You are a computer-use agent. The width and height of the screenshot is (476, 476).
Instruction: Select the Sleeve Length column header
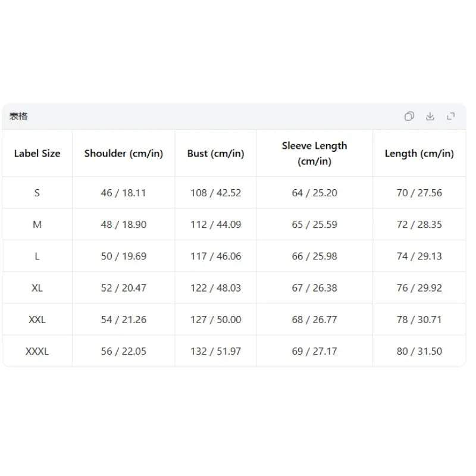pos(315,154)
